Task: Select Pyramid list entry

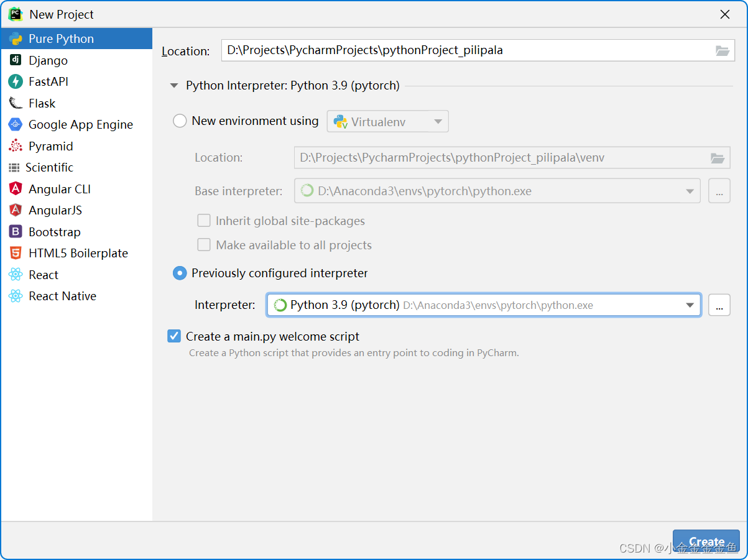Action: tap(76, 146)
